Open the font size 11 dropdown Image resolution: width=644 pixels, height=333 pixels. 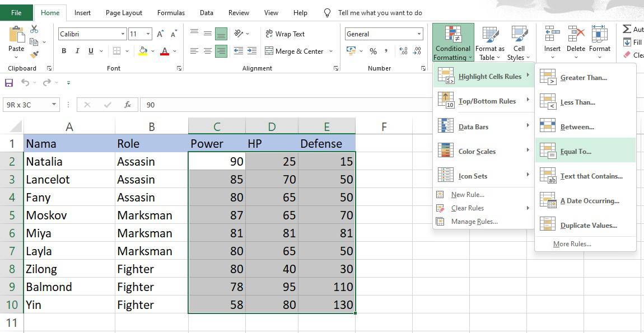(148, 34)
